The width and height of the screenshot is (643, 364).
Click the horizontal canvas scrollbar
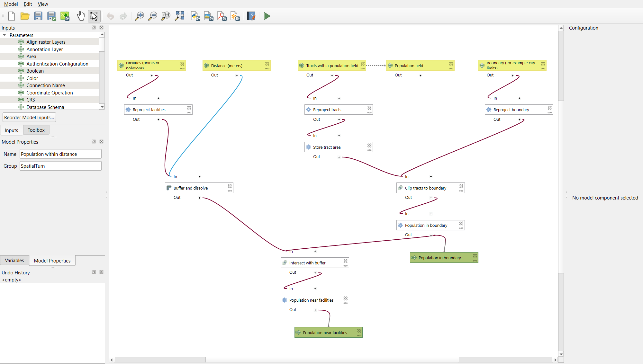pos(332,360)
